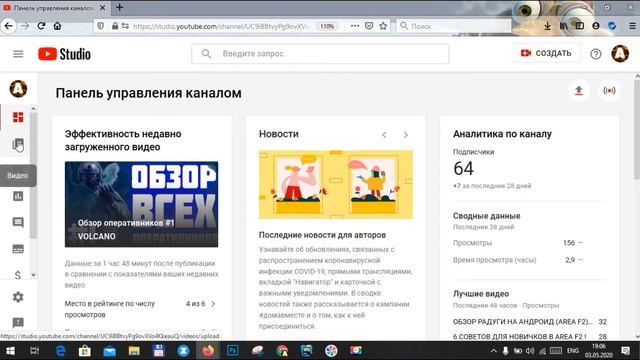Open the Dashboard sidebar icon
This screenshot has height=360, width=640.
coord(18,118)
